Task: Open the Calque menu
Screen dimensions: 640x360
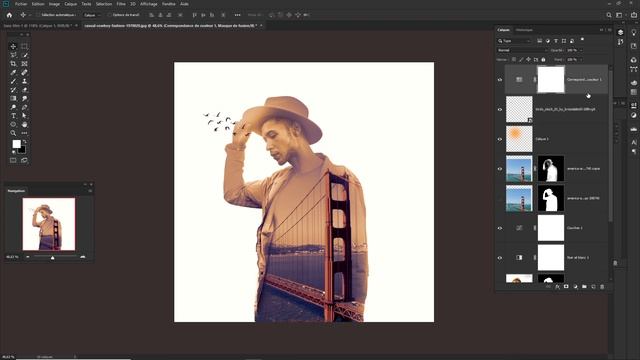Action: [x=71, y=4]
